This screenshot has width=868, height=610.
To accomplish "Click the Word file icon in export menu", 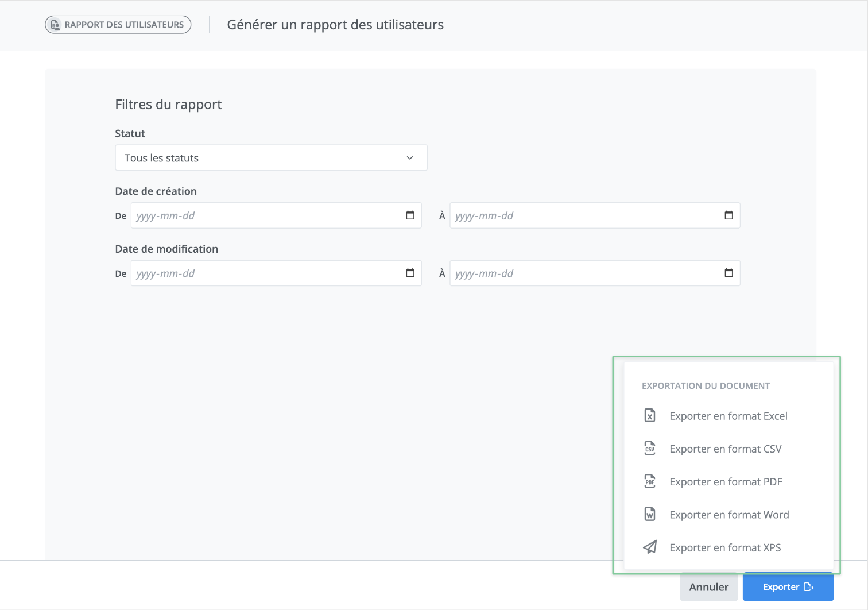I will (x=649, y=514).
